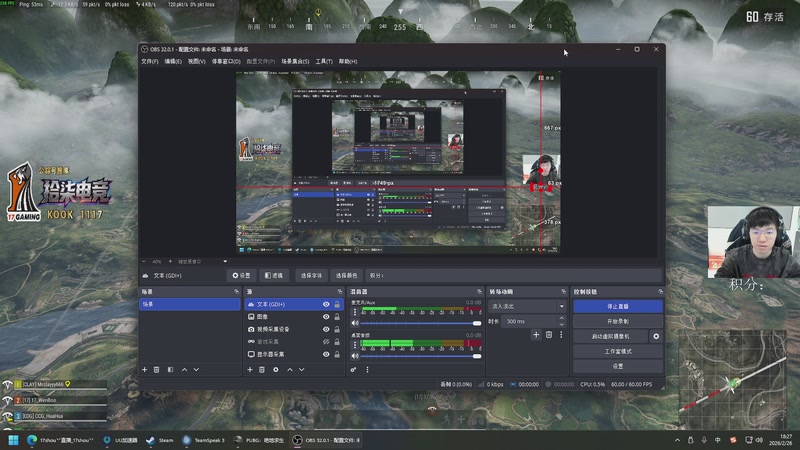800x450 pixels.
Task: Click 开始录制 start recording button
Action: [x=618, y=321]
